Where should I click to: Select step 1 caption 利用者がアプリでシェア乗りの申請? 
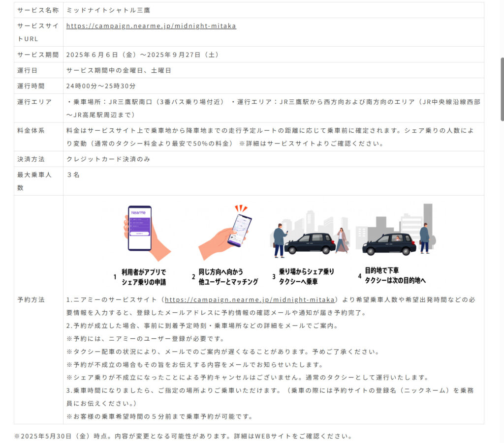143,277
